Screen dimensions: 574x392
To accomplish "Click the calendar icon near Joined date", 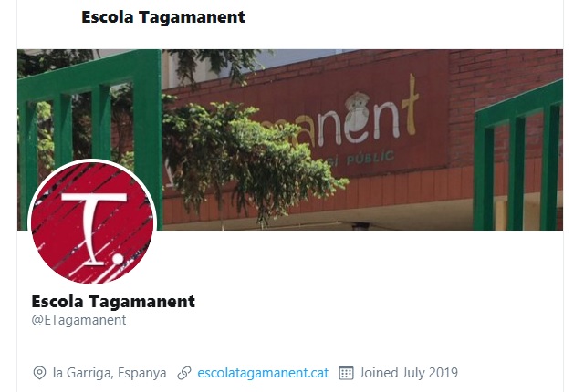I will click(346, 373).
